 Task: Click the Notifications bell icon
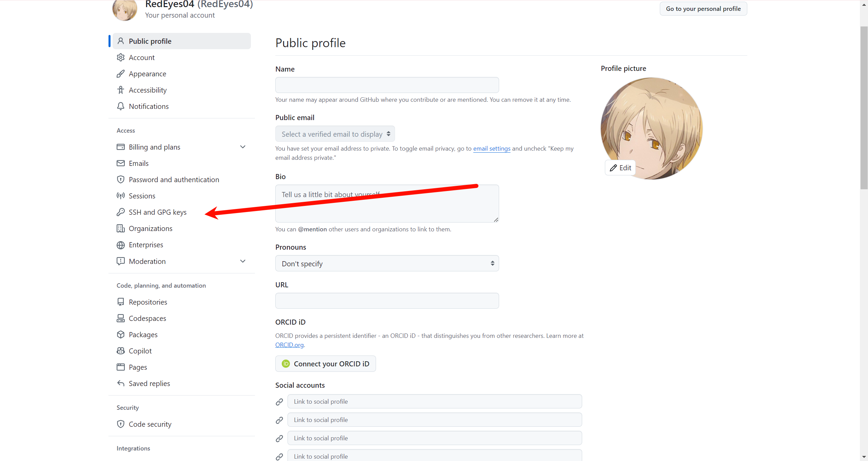[121, 106]
